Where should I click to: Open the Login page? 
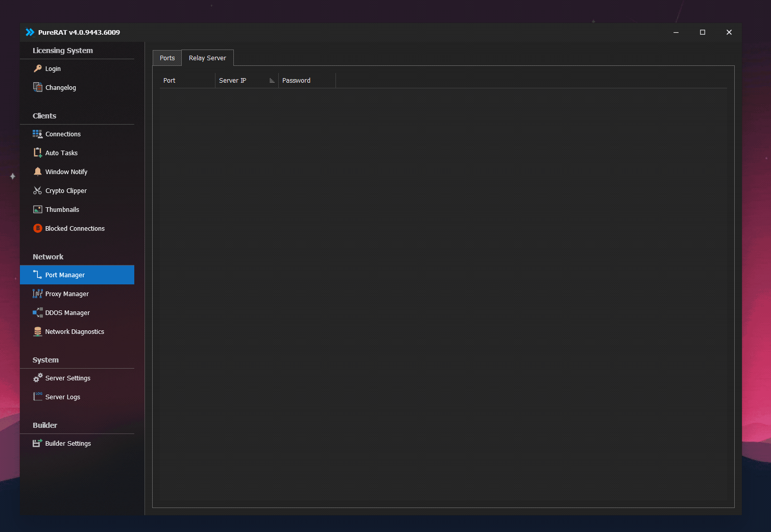(x=77, y=68)
